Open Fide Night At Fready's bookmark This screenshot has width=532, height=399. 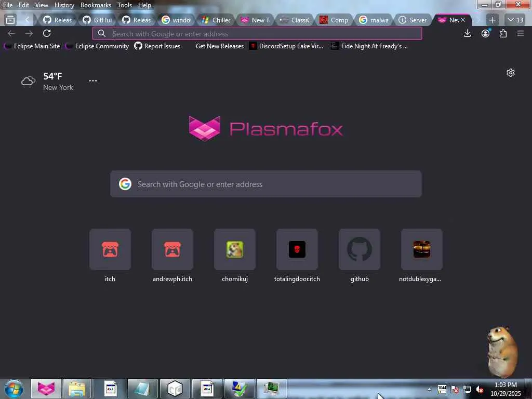point(369,46)
